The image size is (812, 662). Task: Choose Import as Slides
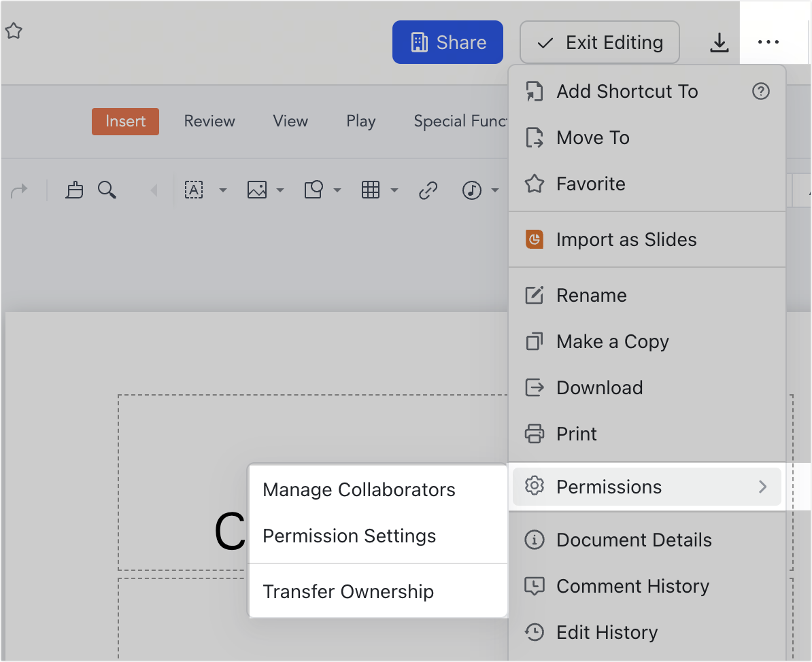647,240
